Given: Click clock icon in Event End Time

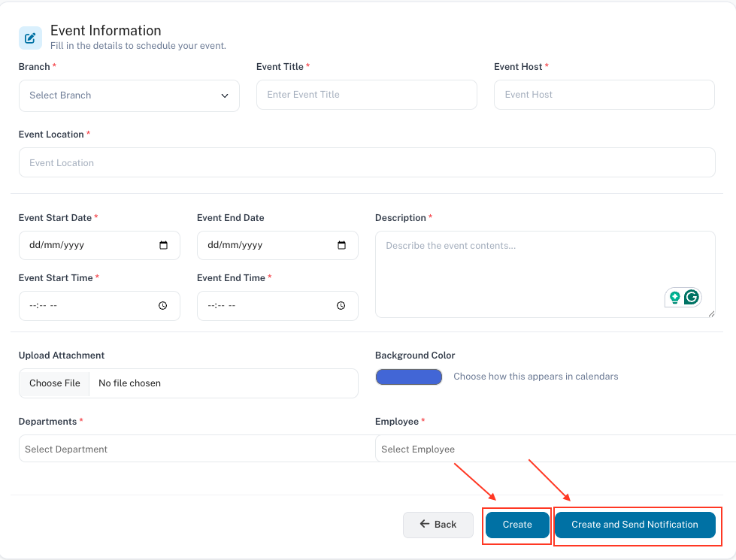Looking at the screenshot, I should (341, 306).
